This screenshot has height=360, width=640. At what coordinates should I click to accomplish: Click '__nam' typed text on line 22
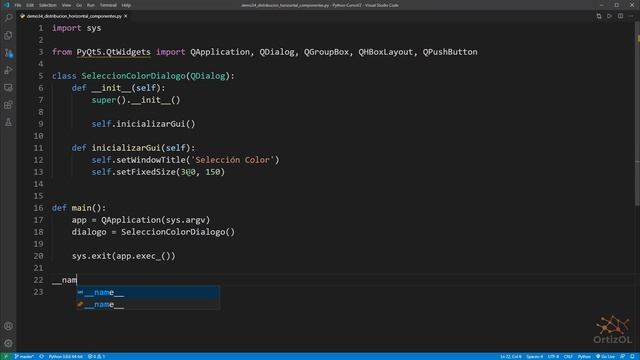click(x=64, y=280)
